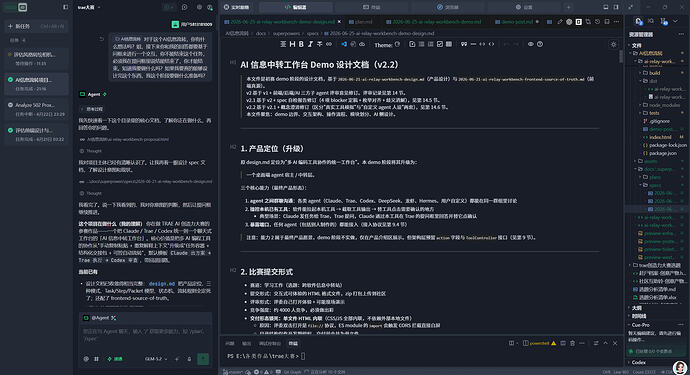The image size is (690, 375).
Task: Toggle the markdown preview eye icon
Action: click(531, 44)
